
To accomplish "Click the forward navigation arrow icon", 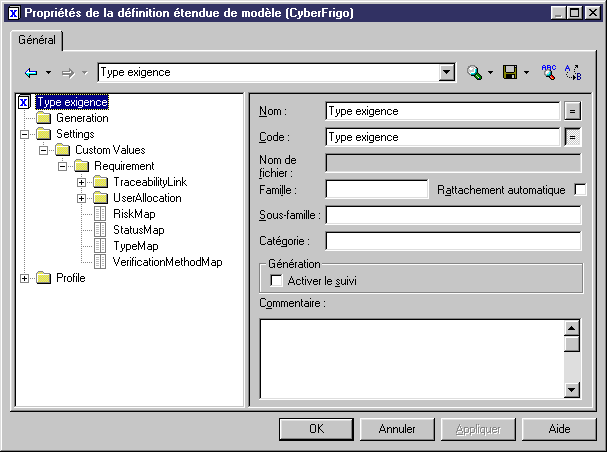I will pos(69,73).
